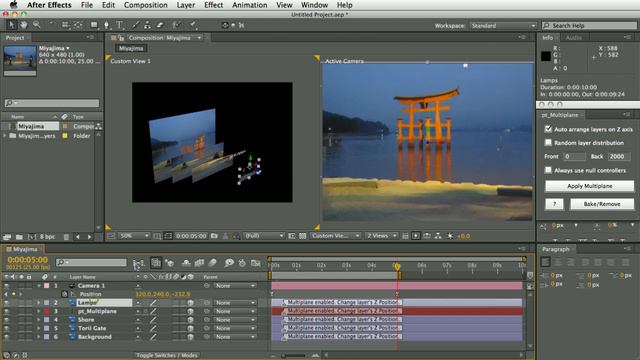640x360 pixels.
Task: Toggle Position stopwatch for Camera 1
Action: (x=64, y=294)
